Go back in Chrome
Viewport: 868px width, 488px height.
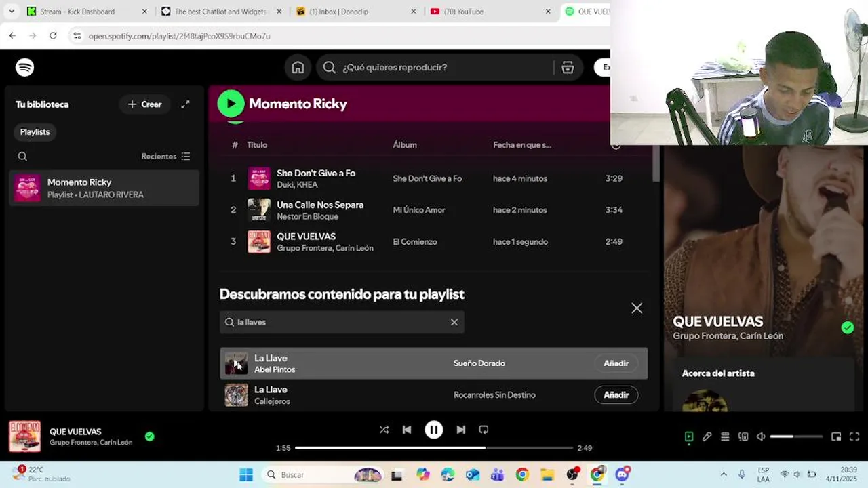[x=12, y=35]
